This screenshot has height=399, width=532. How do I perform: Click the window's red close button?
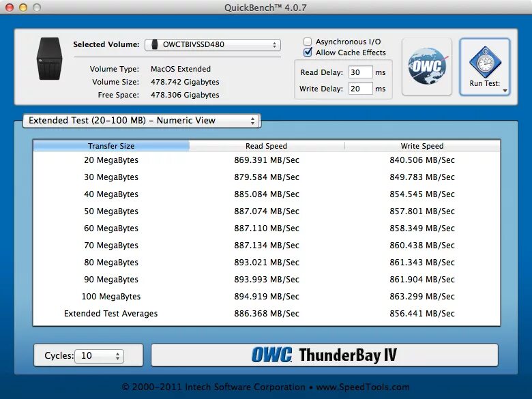coord(10,7)
